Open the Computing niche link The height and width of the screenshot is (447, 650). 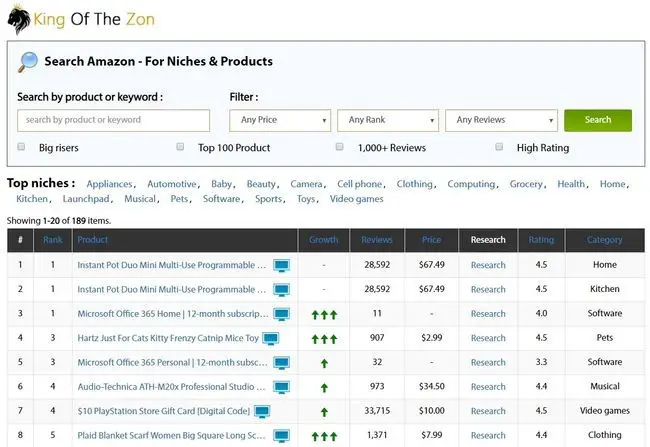pos(471,184)
